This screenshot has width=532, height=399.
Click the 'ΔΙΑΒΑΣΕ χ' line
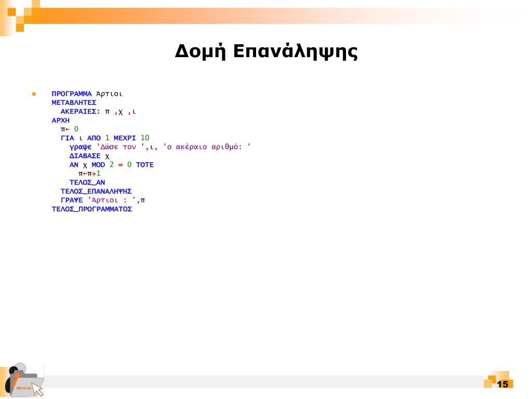coord(89,156)
